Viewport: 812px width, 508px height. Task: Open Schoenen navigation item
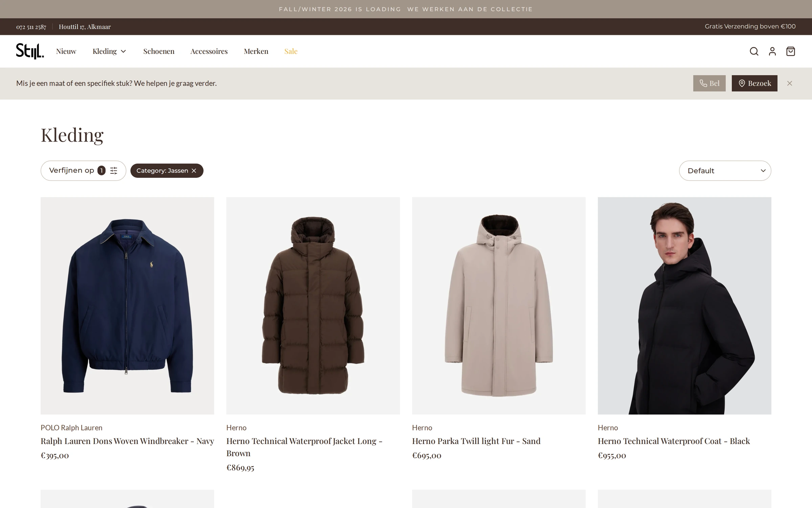point(159,51)
